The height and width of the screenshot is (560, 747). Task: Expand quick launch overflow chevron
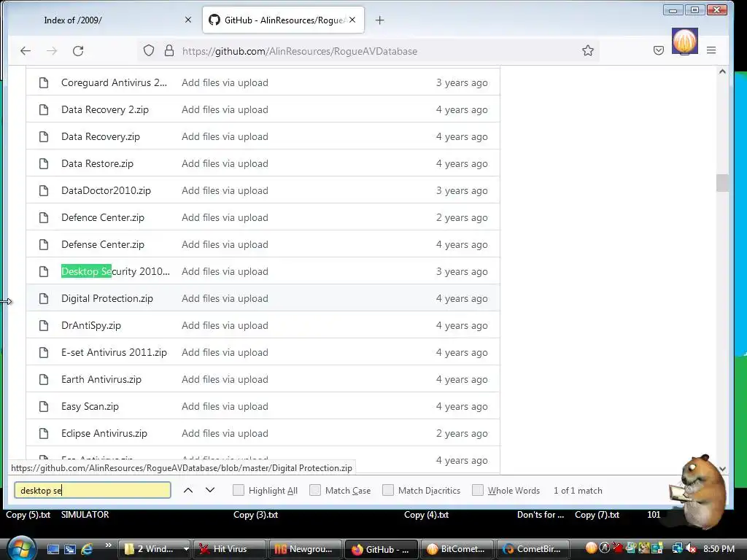tap(108, 545)
